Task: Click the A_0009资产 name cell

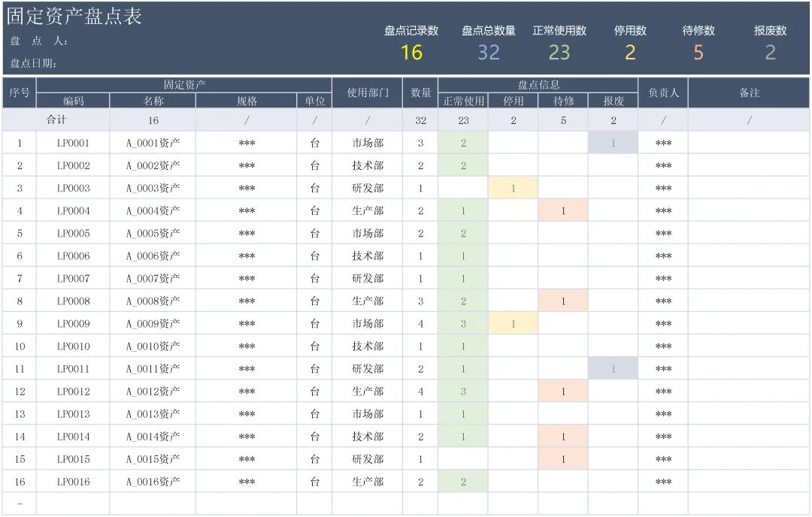Action: click(x=153, y=323)
